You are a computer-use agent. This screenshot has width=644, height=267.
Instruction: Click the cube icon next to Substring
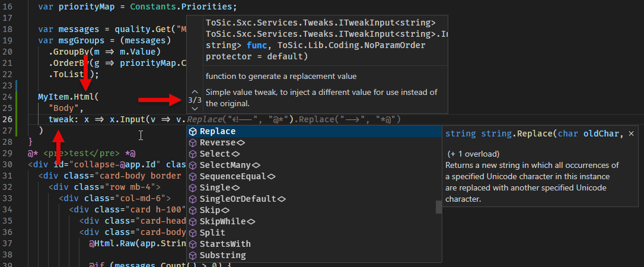(x=193, y=256)
